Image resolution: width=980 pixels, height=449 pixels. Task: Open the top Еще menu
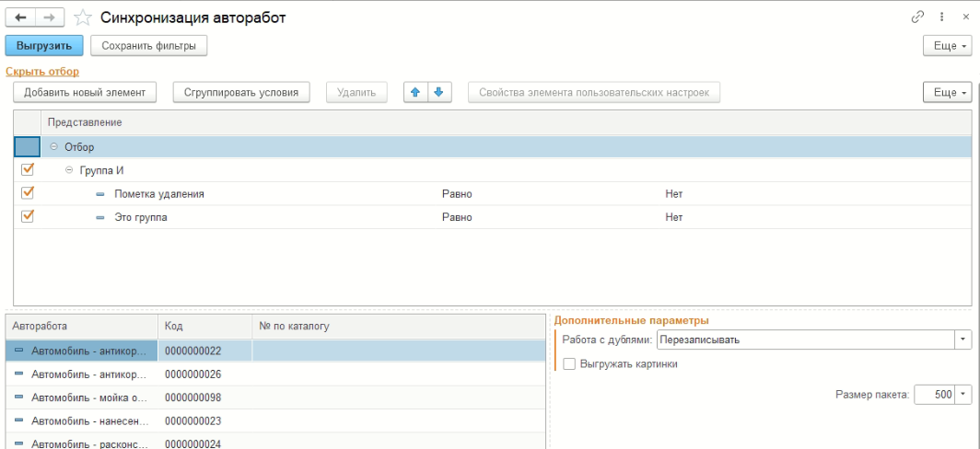pyautogui.click(x=946, y=45)
